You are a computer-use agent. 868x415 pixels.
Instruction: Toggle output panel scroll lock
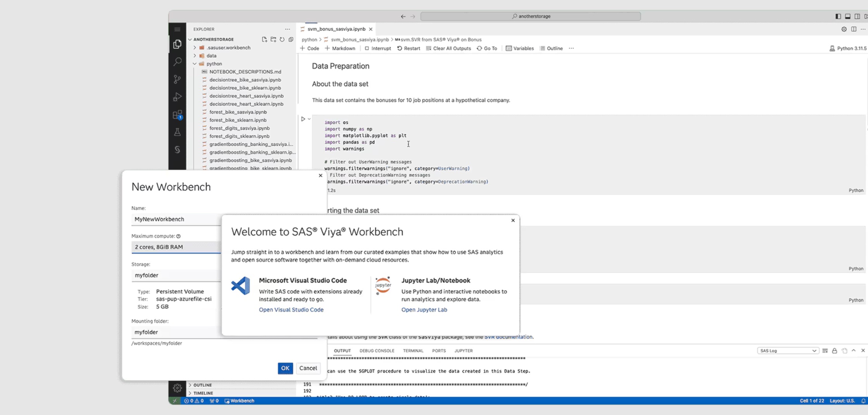point(834,351)
